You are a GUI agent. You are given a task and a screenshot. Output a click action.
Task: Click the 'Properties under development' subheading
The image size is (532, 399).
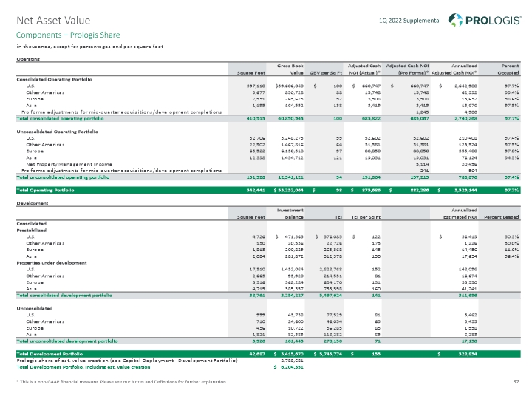point(52,263)
